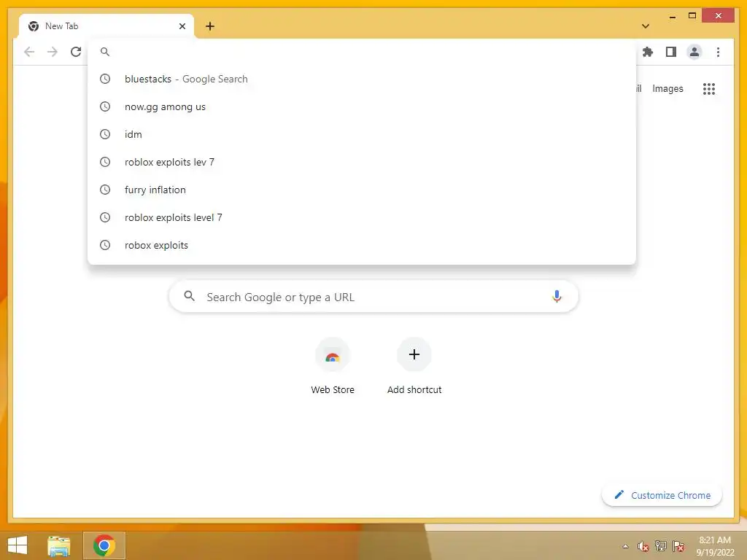Image resolution: width=747 pixels, height=560 pixels.
Task: Select the New Tab tab
Action: [107, 26]
